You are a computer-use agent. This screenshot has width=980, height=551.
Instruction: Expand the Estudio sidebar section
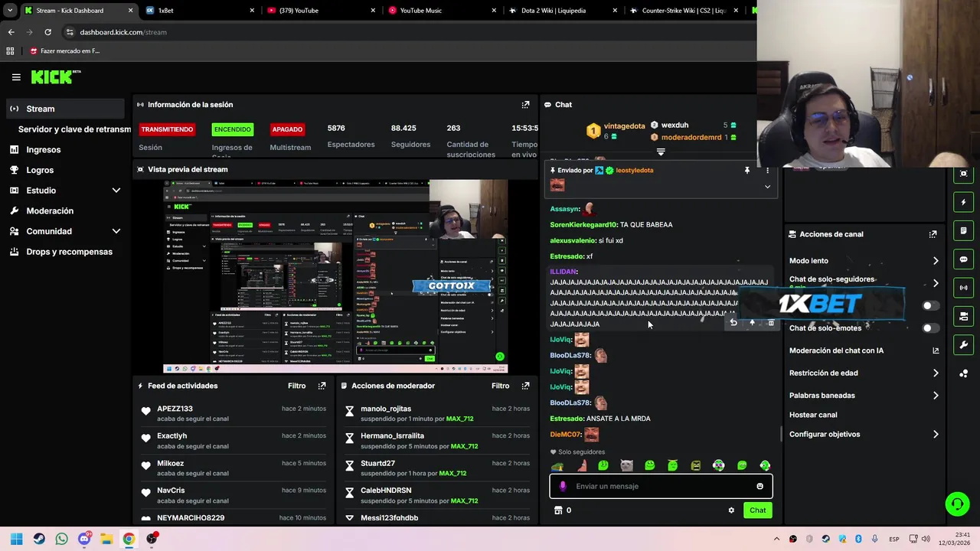pos(116,191)
